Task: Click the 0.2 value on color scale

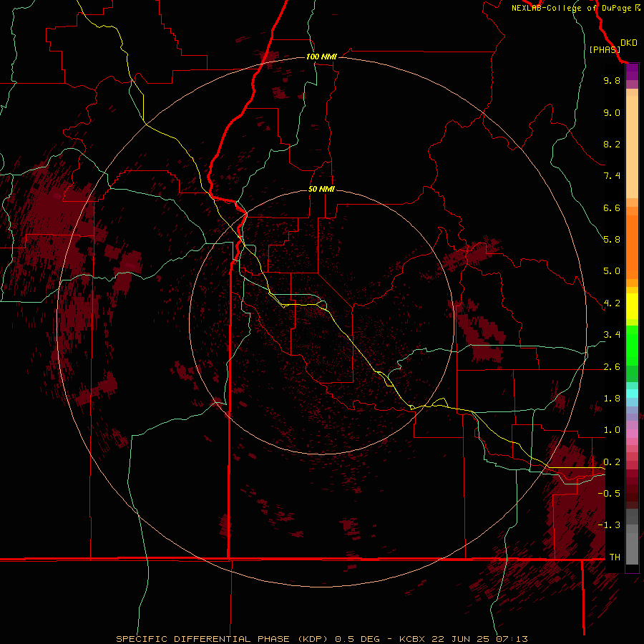Action: (x=612, y=462)
